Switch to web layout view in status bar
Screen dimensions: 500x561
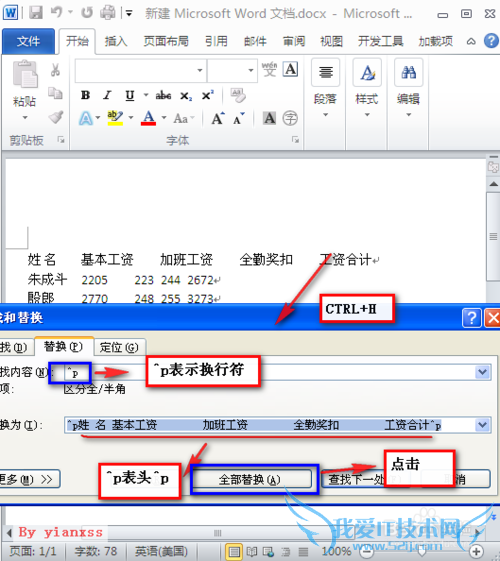269,551
